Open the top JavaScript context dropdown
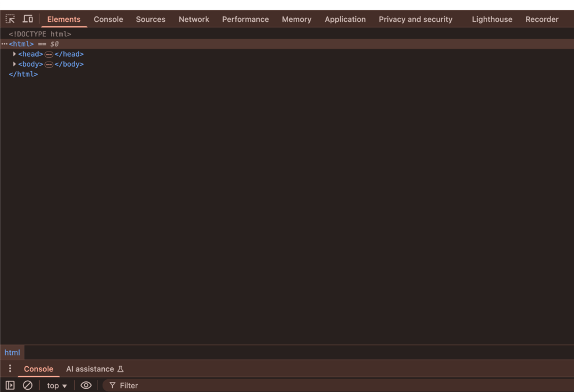The width and height of the screenshot is (574, 392). click(57, 385)
